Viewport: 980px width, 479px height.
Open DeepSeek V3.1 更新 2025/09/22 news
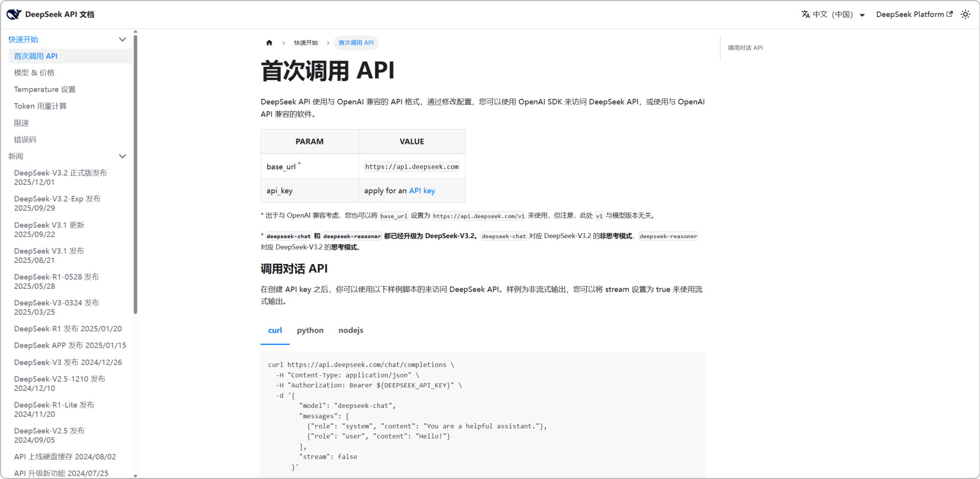click(49, 230)
